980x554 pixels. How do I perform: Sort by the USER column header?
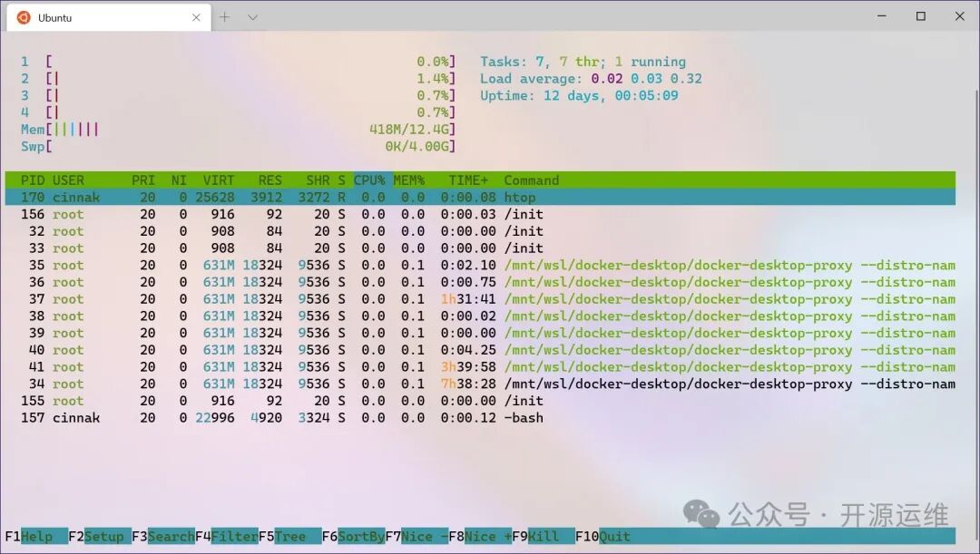(x=68, y=180)
